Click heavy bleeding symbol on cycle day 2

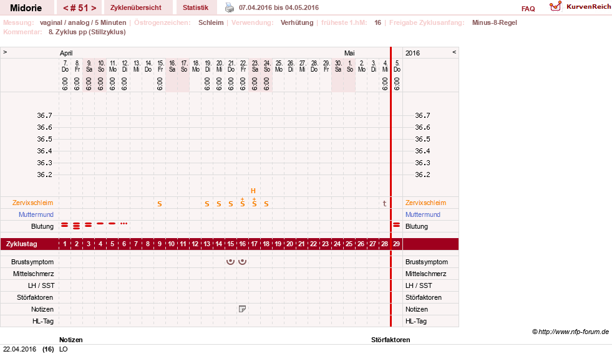click(77, 226)
